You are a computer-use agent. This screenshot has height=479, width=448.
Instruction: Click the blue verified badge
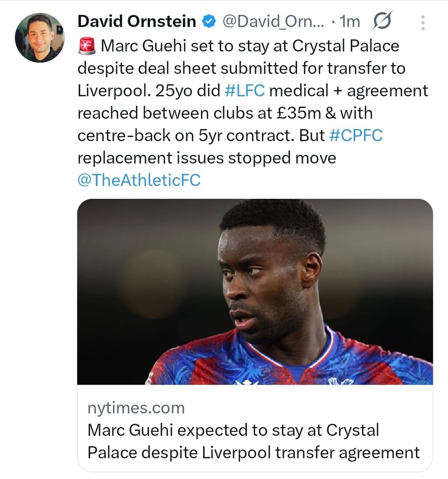coord(209,22)
